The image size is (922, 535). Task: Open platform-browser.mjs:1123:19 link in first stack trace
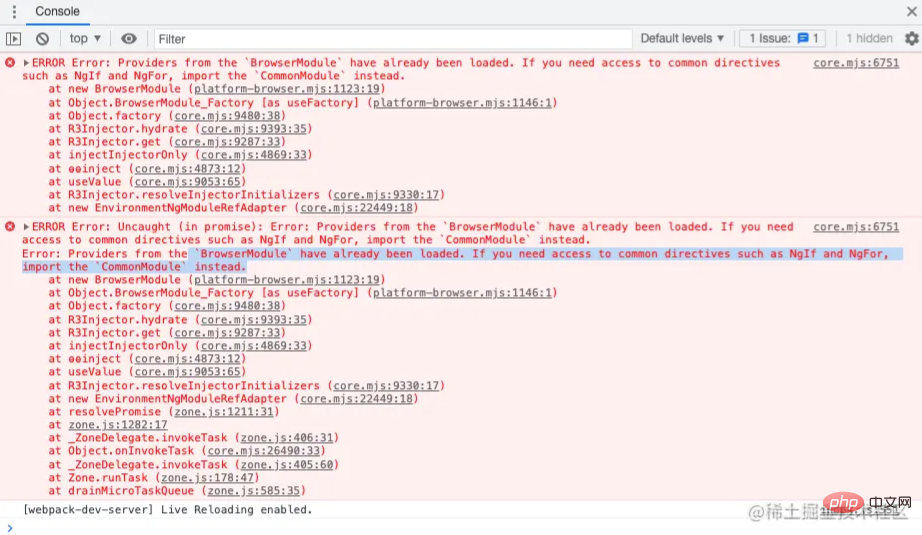pyautogui.click(x=287, y=89)
